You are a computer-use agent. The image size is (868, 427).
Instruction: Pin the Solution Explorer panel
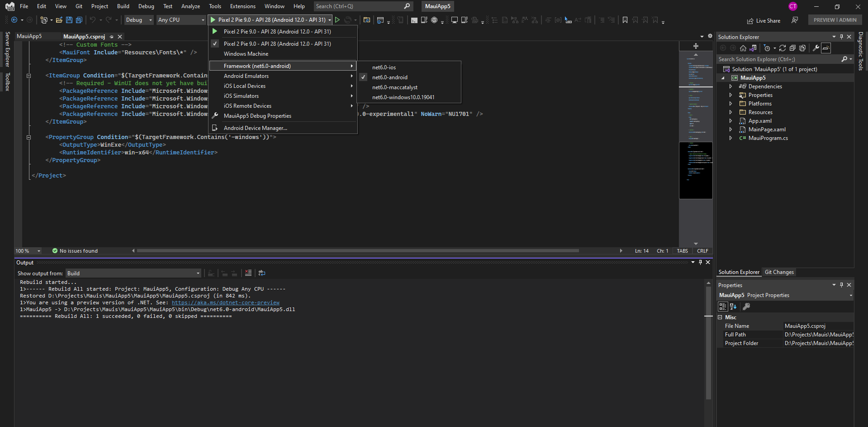point(842,37)
